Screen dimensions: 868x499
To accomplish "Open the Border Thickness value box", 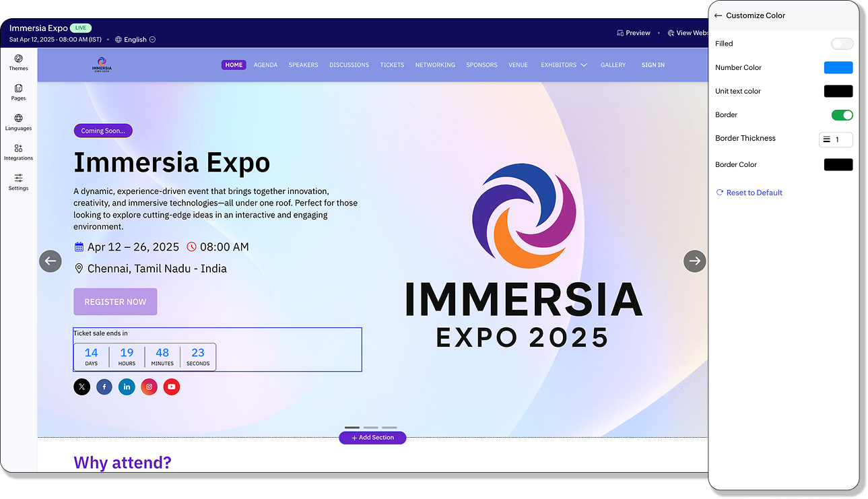I will [x=836, y=139].
